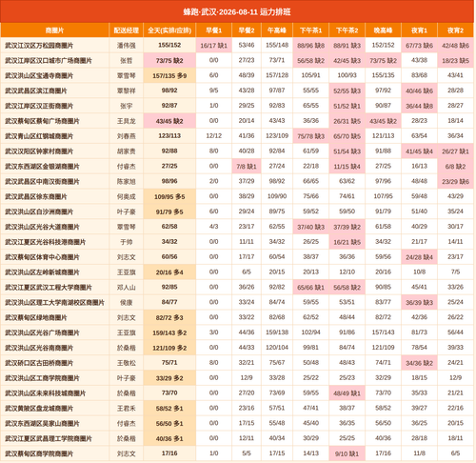
Task: Click the 早餐2 cell 7/8 缺1
Action: coord(247,167)
